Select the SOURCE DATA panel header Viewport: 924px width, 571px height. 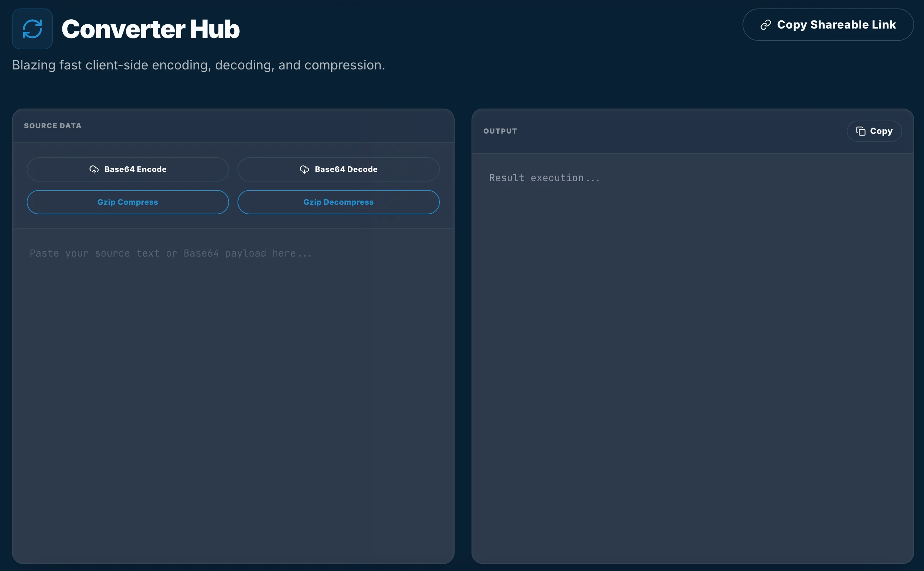tap(53, 126)
